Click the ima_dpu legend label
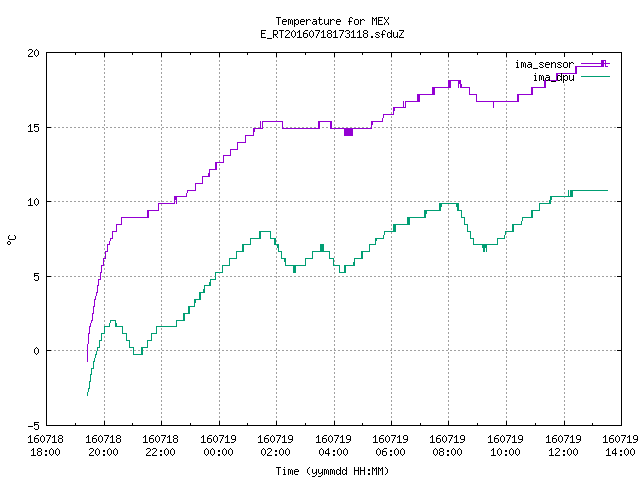 pos(553,77)
